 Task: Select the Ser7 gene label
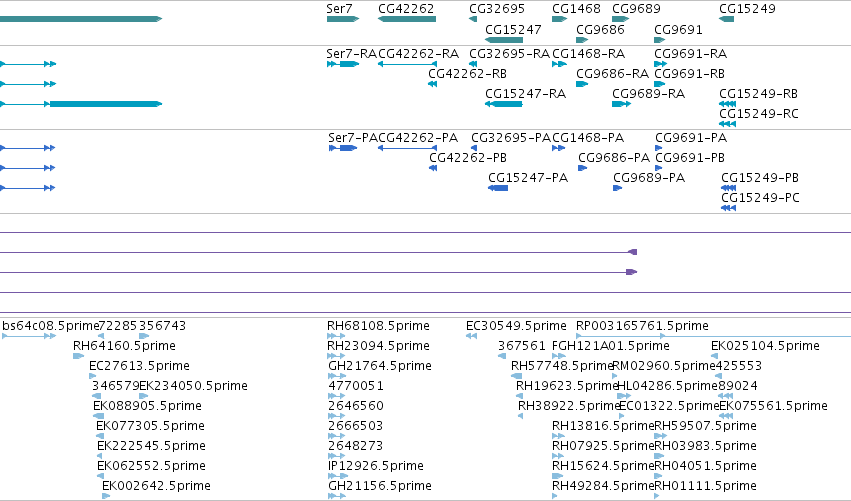pos(339,9)
